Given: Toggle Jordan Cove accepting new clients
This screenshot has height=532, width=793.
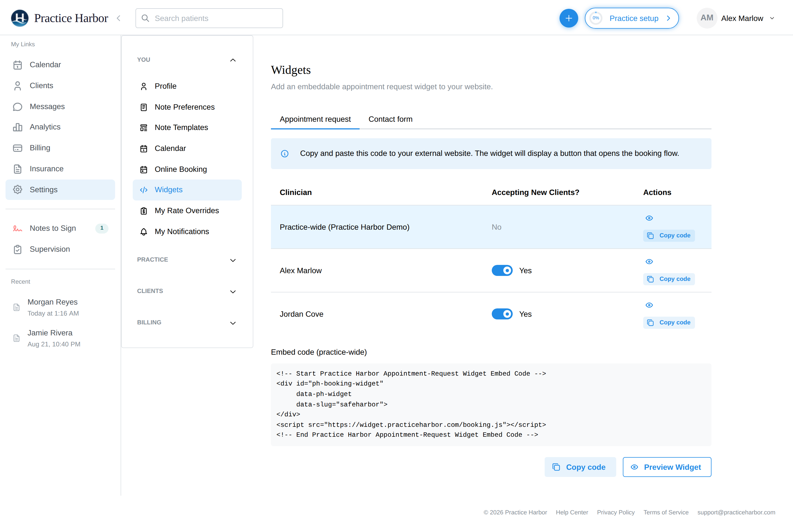Looking at the screenshot, I should tap(502, 314).
